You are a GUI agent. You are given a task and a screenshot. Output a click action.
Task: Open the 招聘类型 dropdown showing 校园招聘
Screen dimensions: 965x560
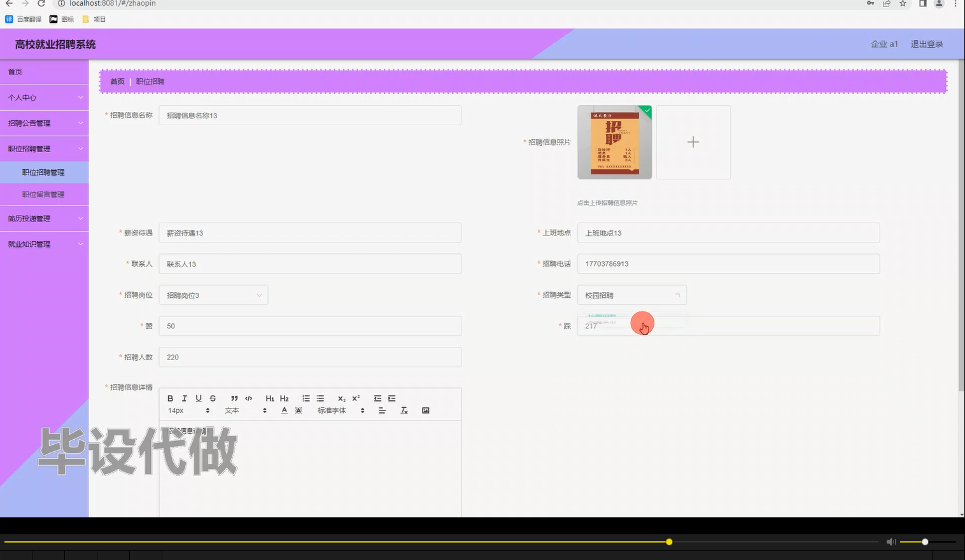631,295
